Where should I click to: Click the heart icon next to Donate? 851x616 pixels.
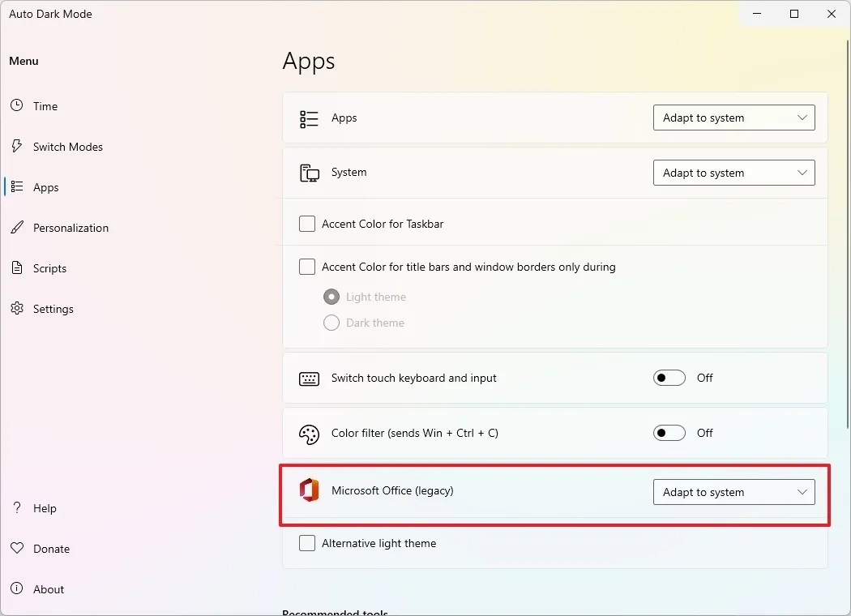tap(17, 549)
